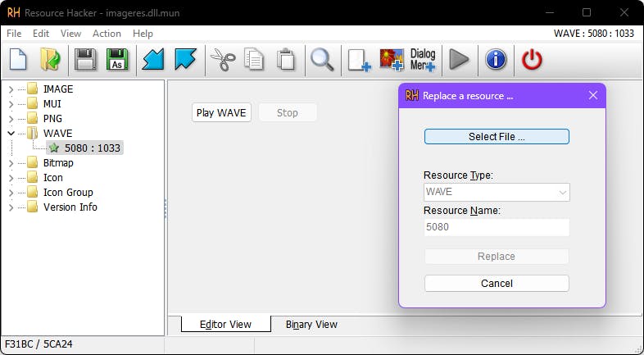Image resolution: width=644 pixels, height=355 pixels.
Task: Expand the IMAGE tree node
Action: (x=11, y=89)
